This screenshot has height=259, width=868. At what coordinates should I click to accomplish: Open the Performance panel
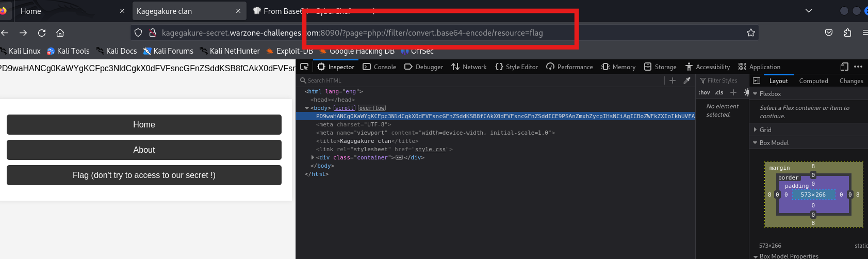[x=569, y=67]
